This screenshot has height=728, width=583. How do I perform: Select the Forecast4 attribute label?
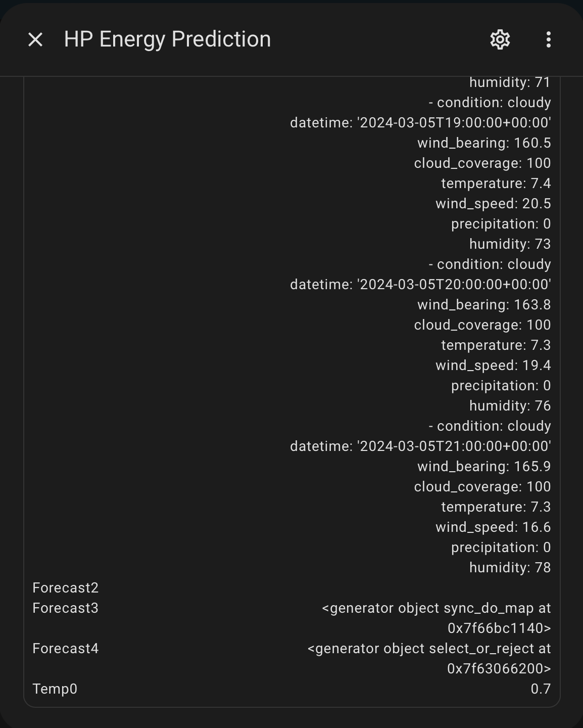(x=65, y=648)
